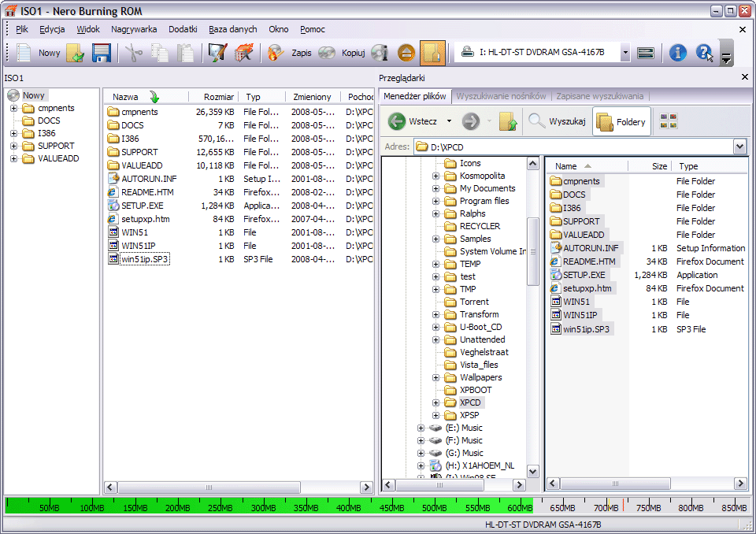Select the (H:) X1AHOEM_NL drive
This screenshot has height=534, width=756.
coord(480,466)
